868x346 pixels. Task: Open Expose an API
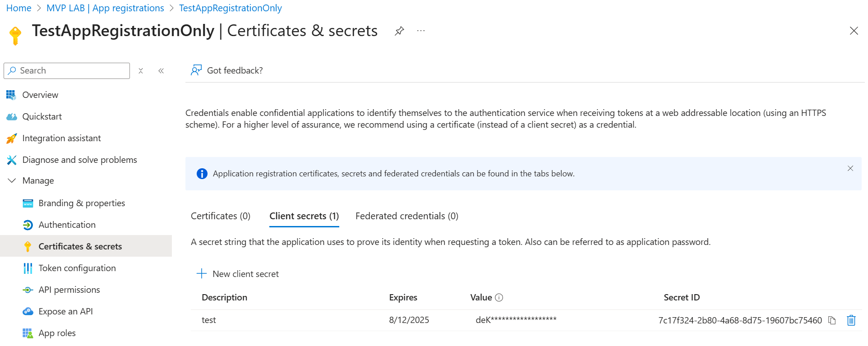click(x=65, y=311)
